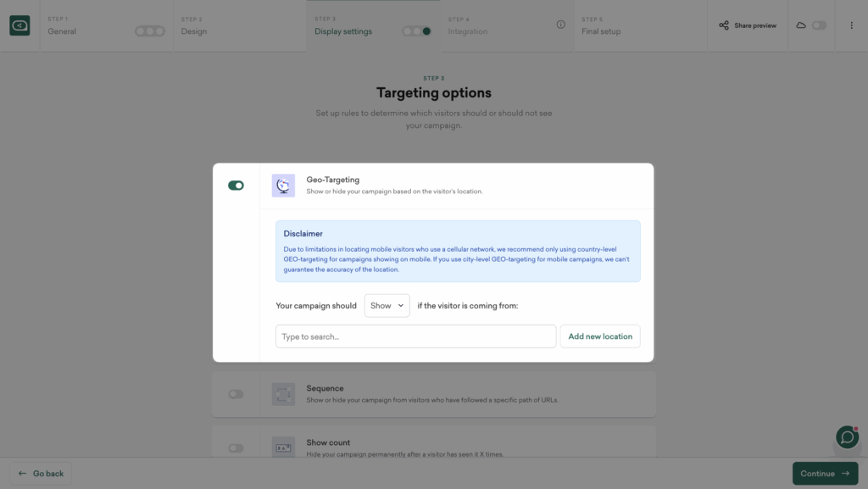Screen dimensions: 868x489
Task: Focus the location search input field
Action: click(x=415, y=336)
